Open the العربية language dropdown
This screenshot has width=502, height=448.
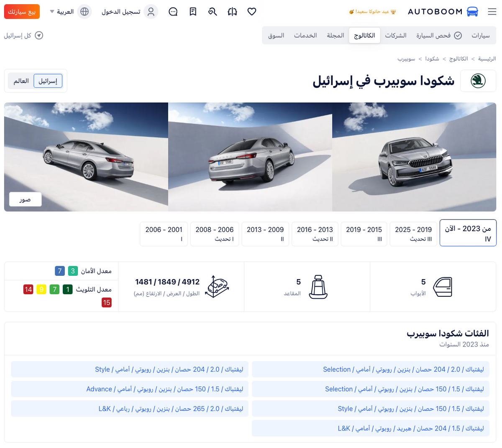pyautogui.click(x=62, y=12)
